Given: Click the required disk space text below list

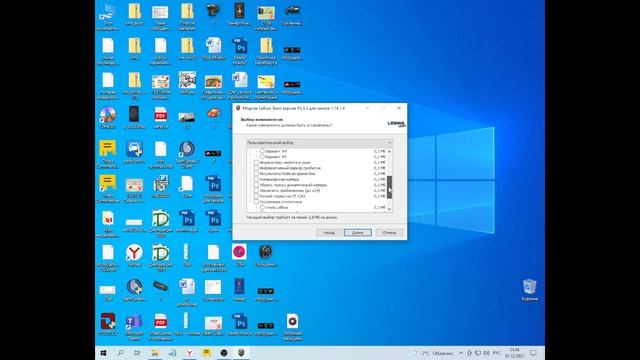Looking at the screenshot, I should coord(292,218).
